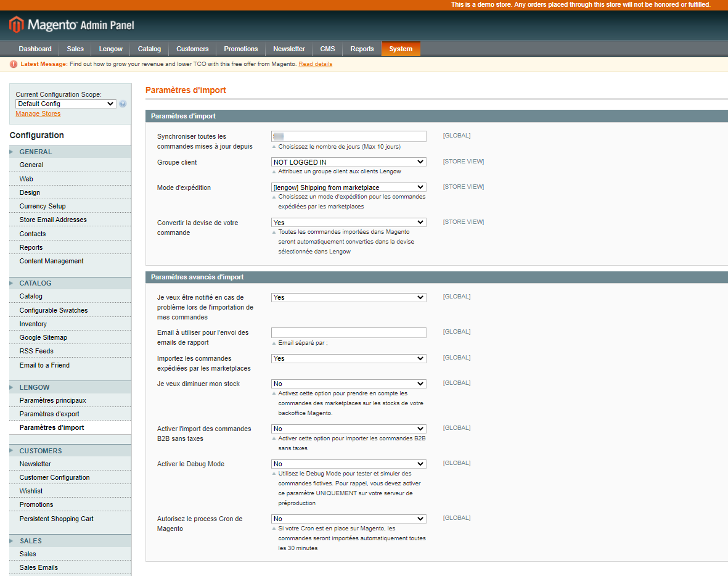Viewport: 728px width, 576px height.
Task: Collapse the SALES configuration section
Action: [x=70, y=541]
